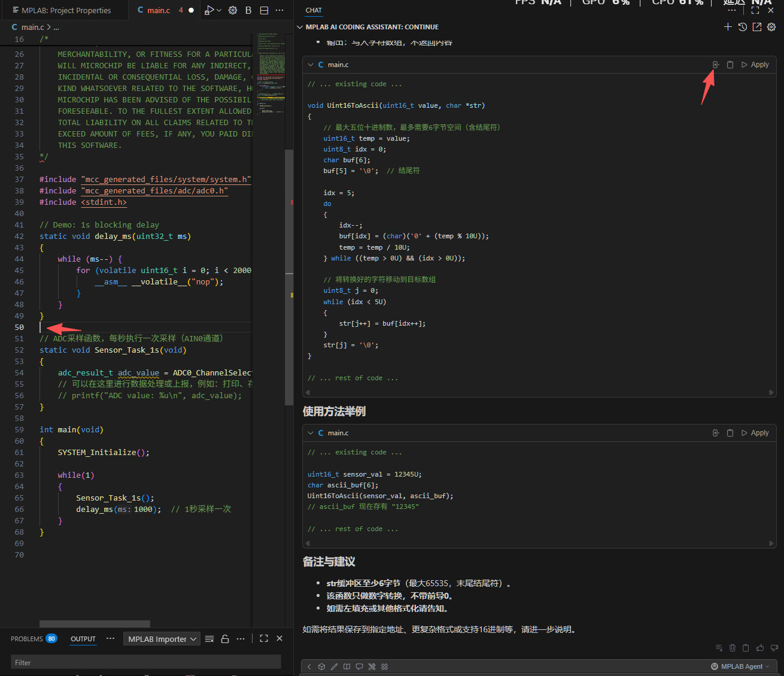
Task: Click the horizontal scrollbar of the main.c code editor
Action: [x=95, y=624]
